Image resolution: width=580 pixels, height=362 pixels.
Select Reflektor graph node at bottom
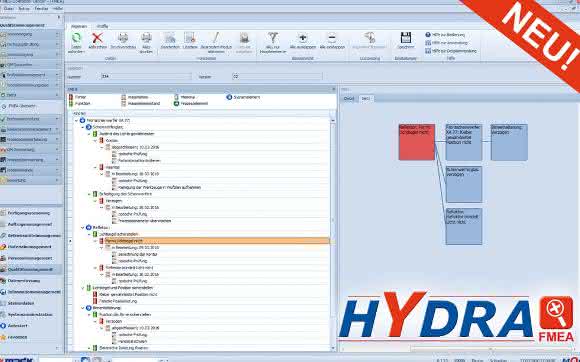(x=464, y=226)
